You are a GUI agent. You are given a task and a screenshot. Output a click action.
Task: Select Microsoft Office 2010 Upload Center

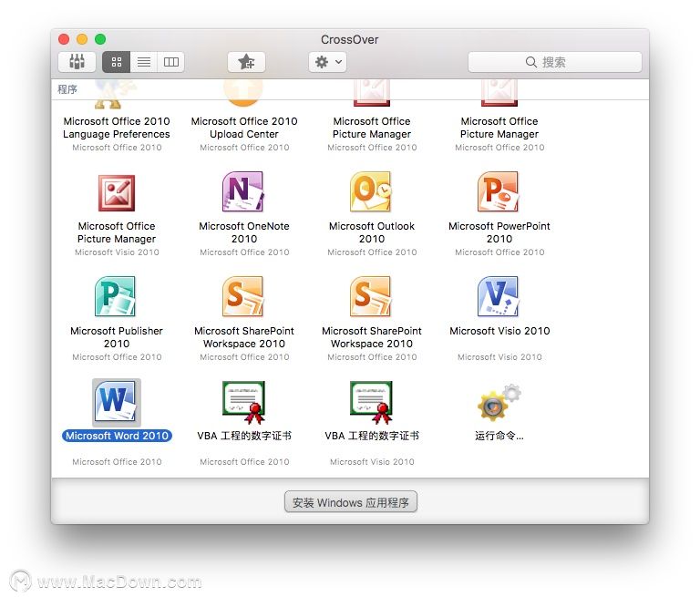tap(244, 128)
